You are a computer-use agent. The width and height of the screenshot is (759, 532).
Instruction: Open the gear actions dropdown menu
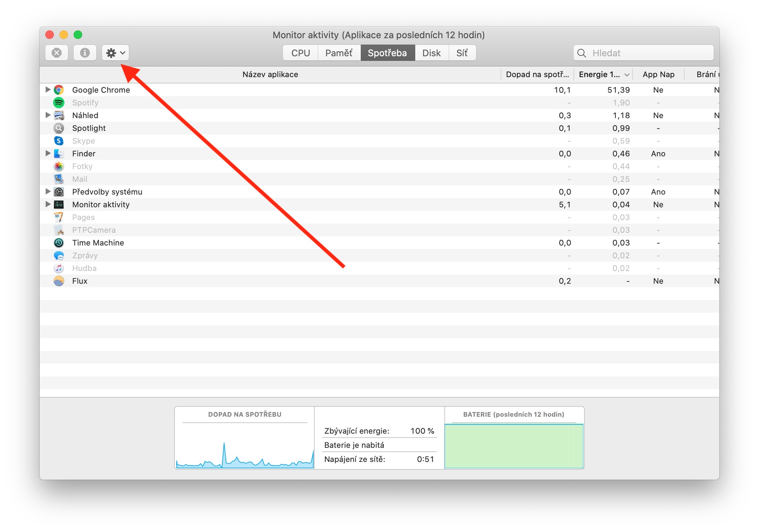tap(115, 53)
